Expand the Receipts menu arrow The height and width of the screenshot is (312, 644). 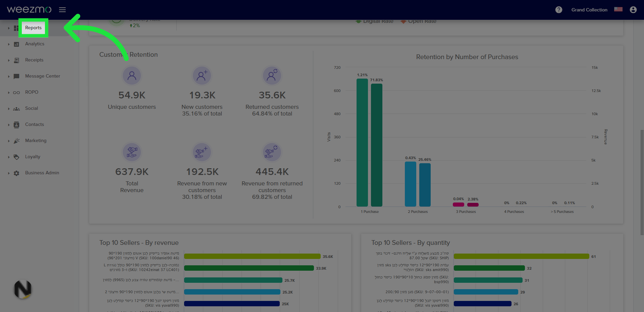click(x=9, y=60)
